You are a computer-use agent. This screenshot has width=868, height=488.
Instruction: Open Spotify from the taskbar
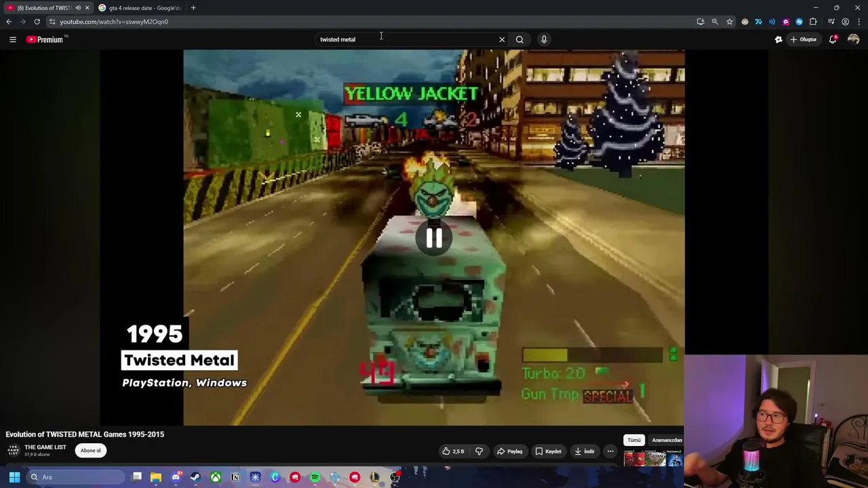tap(315, 477)
